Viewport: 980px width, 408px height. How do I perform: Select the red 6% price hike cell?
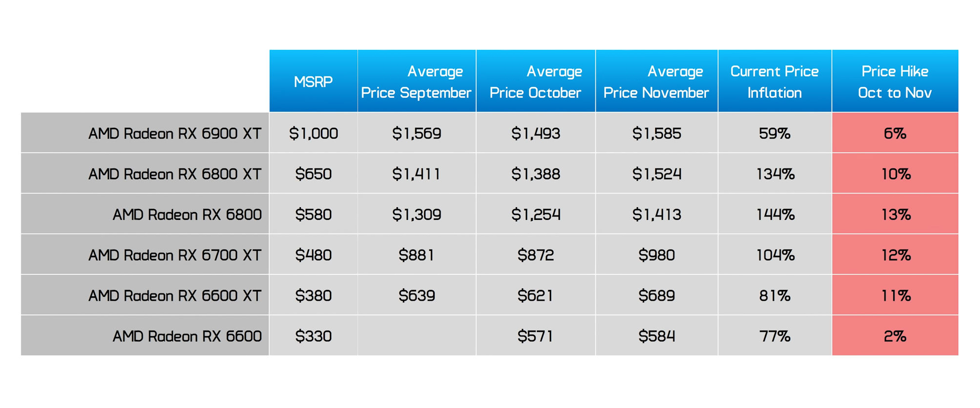[895, 133]
